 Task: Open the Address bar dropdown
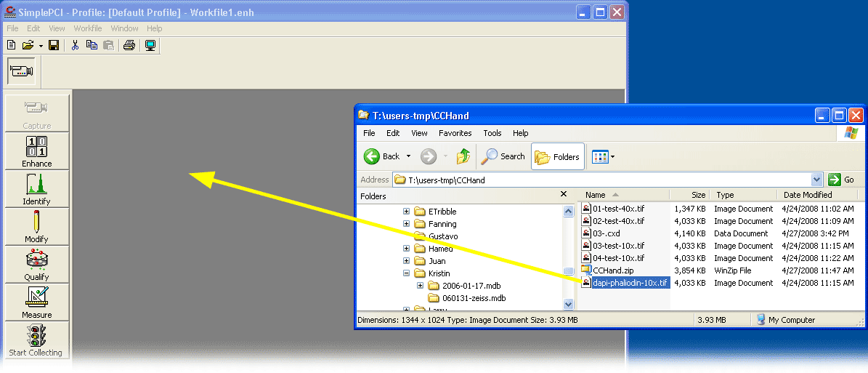pyautogui.click(x=816, y=180)
